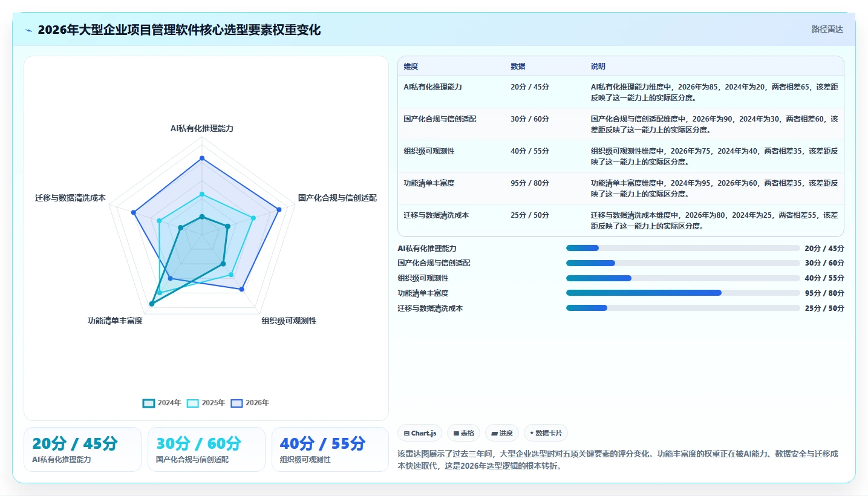Viewport: 868px width, 496px height.
Task: Select the AI私有化推理能力 table row name
Action: click(x=432, y=87)
